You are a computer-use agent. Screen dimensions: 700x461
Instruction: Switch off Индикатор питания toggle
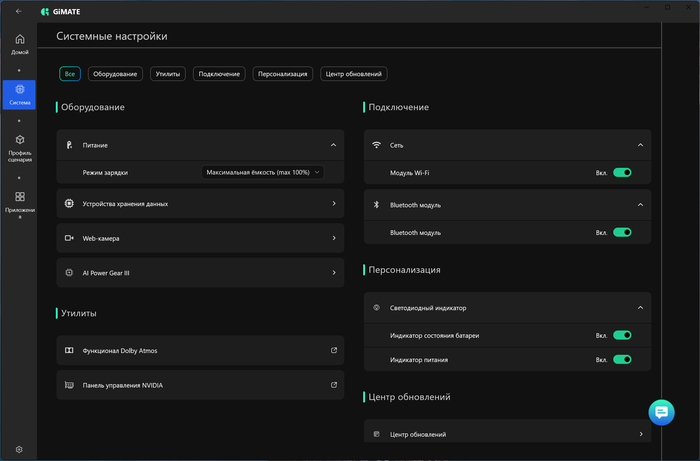click(622, 359)
